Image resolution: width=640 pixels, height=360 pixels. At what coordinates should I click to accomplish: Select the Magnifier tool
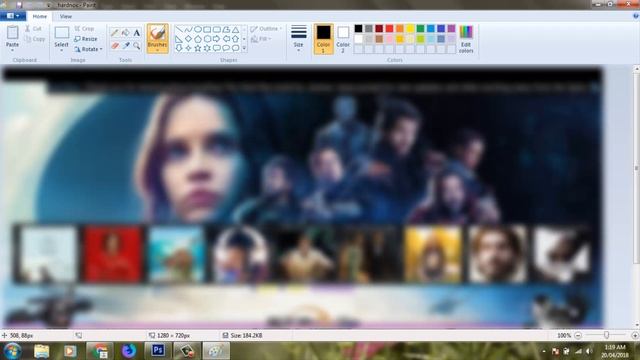click(x=137, y=45)
